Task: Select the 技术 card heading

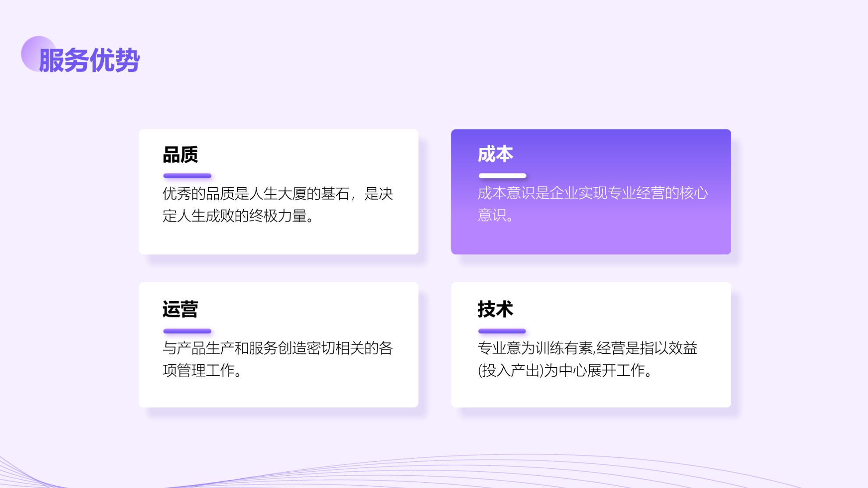Action: (495, 309)
